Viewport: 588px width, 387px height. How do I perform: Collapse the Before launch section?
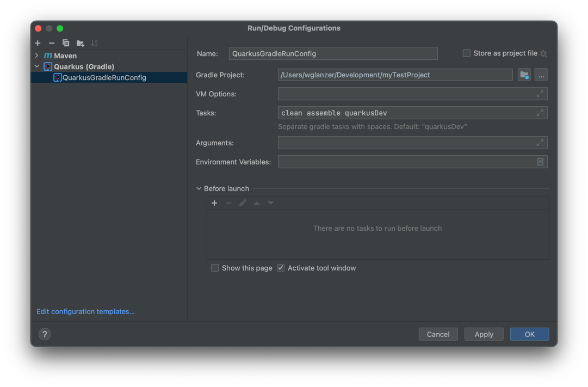pyautogui.click(x=199, y=188)
